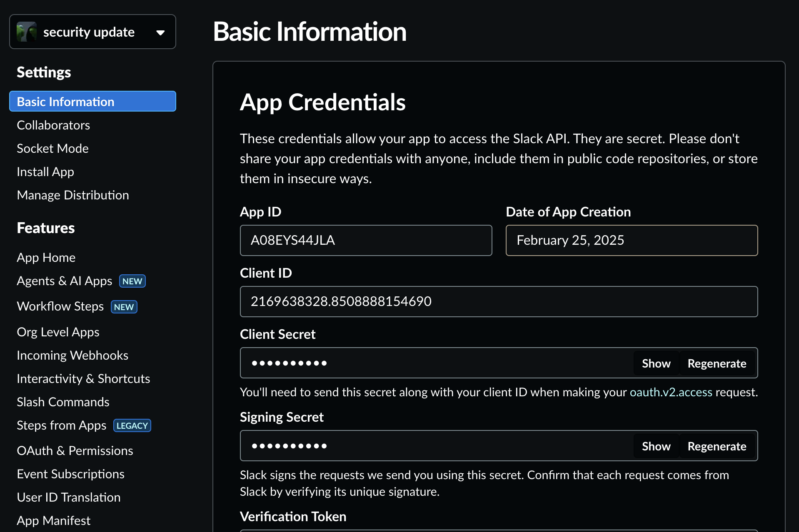Follow the oauth.v2.access link

coord(671,392)
